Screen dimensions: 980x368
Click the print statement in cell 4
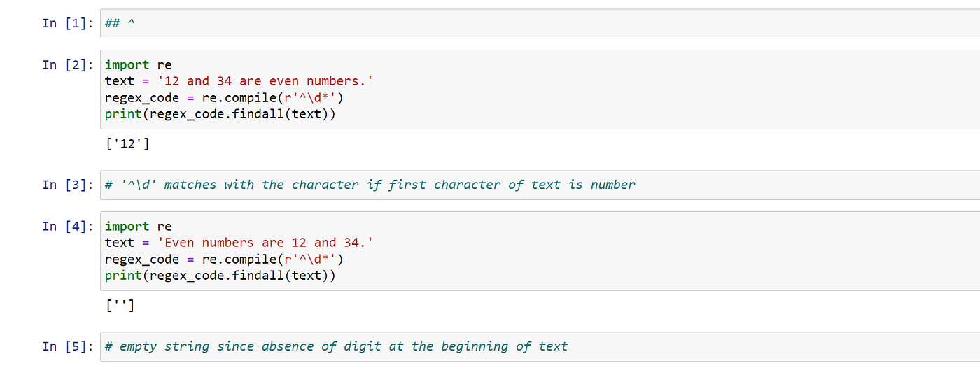tap(220, 275)
